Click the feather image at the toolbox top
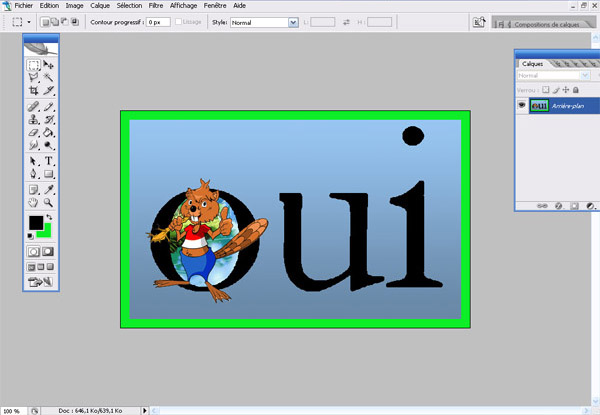The width and height of the screenshot is (600, 415). click(x=41, y=49)
